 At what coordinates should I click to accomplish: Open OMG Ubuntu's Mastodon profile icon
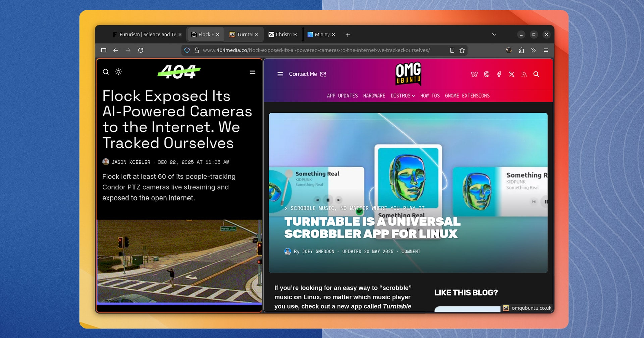pyautogui.click(x=487, y=74)
